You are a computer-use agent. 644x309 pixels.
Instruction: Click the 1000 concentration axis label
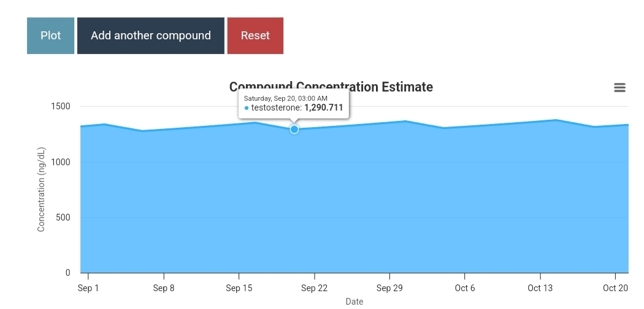click(59, 162)
